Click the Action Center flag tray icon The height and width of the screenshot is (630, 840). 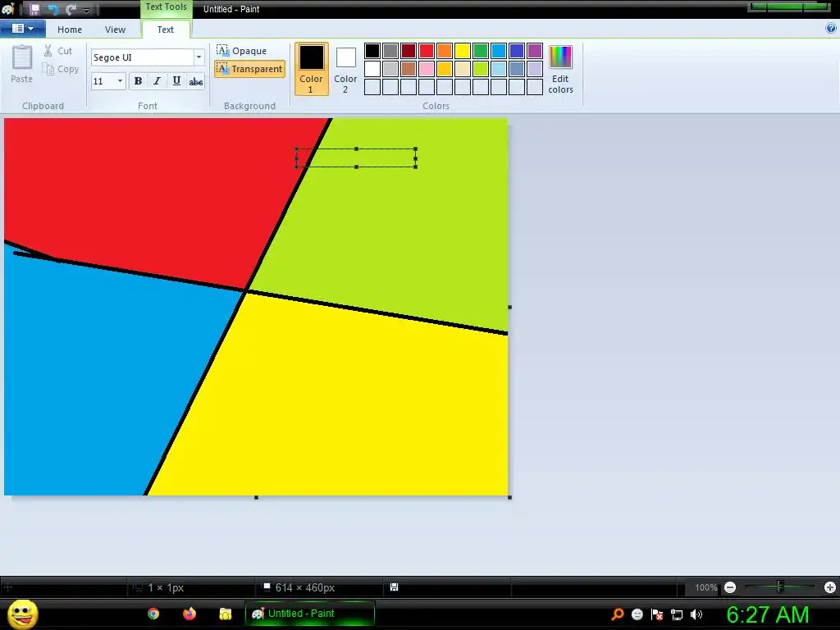pos(657,614)
